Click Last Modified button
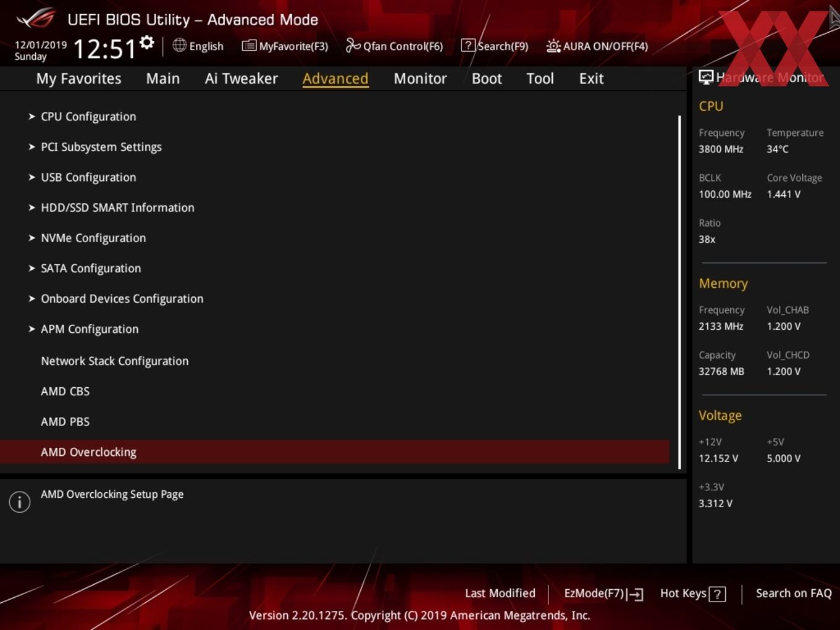 click(500, 593)
